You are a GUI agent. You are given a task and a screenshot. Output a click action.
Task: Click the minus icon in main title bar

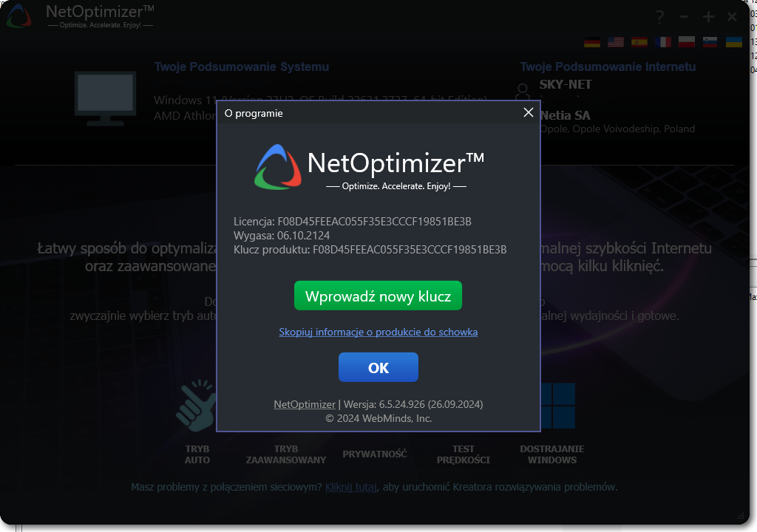(684, 17)
